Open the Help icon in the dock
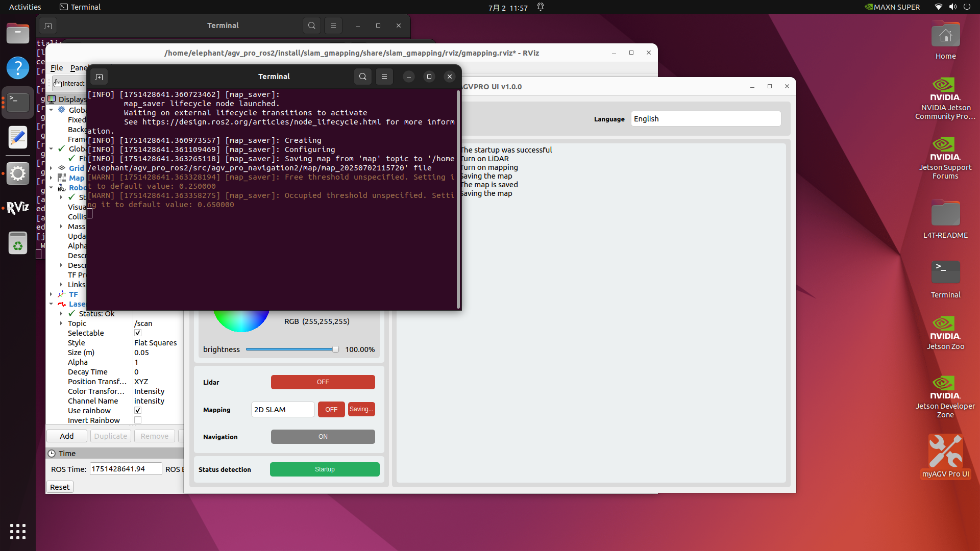 click(x=18, y=68)
